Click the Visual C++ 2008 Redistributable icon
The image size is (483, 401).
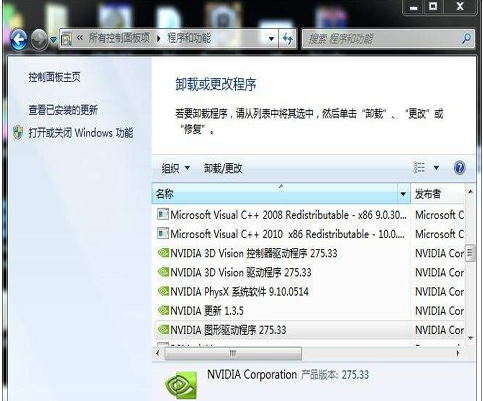[x=163, y=214]
